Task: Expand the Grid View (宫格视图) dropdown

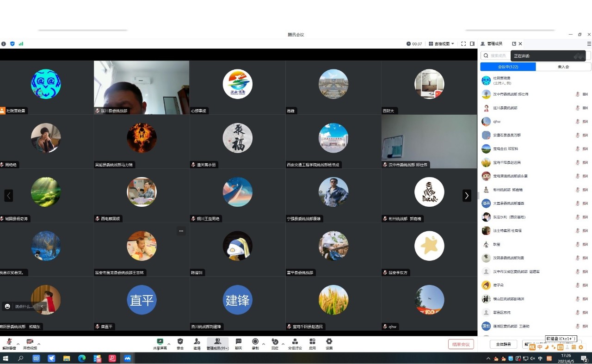Action: 442,44
